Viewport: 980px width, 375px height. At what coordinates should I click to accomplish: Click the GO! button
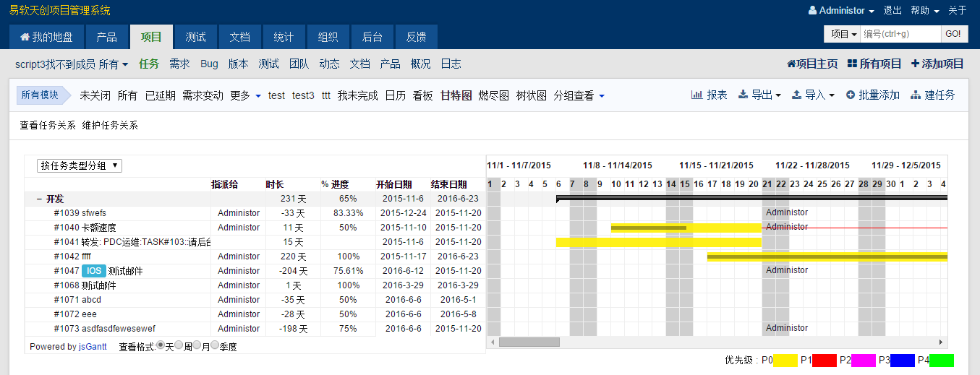pyautogui.click(x=953, y=34)
